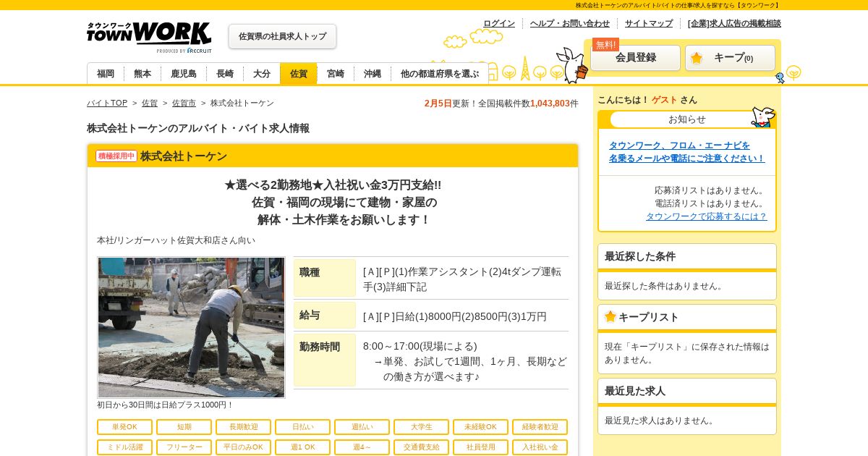The width and height of the screenshot is (868, 456).
Task: Select the 沖縄 prefecture tab
Action: pyautogui.click(x=373, y=74)
